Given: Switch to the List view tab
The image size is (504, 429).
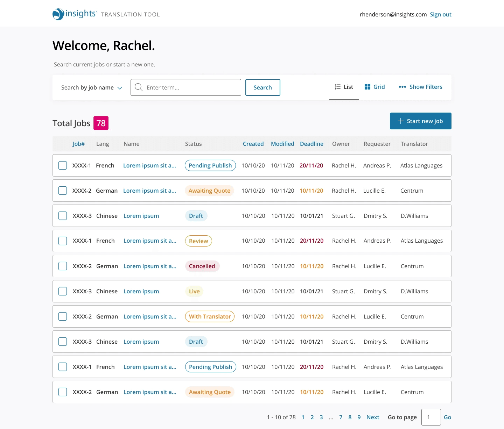Looking at the screenshot, I should [344, 87].
